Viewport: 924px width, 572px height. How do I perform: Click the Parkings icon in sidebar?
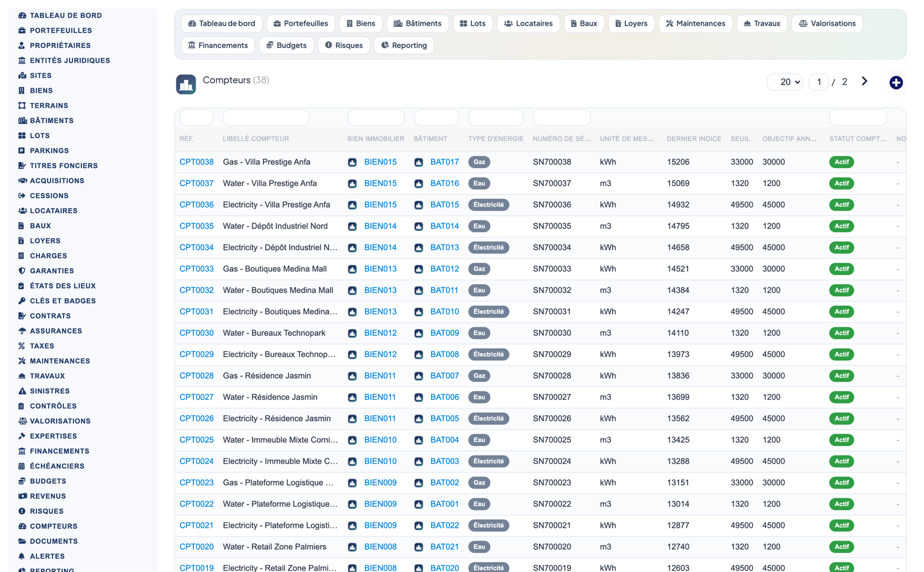pyautogui.click(x=22, y=150)
